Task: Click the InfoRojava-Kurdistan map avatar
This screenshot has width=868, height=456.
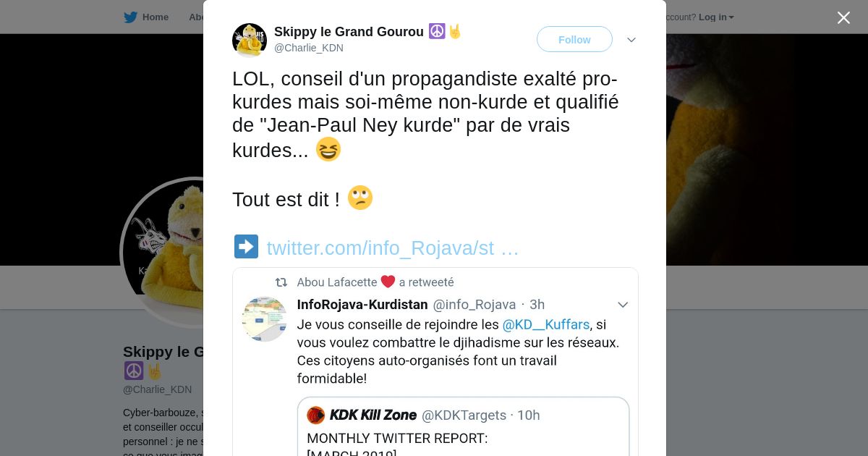Action: pos(264,319)
